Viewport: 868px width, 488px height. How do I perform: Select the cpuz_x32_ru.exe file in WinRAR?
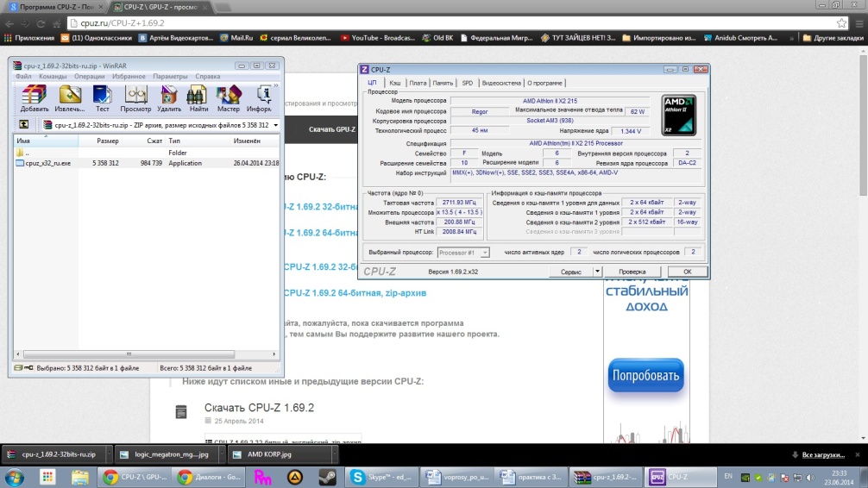click(147, 163)
